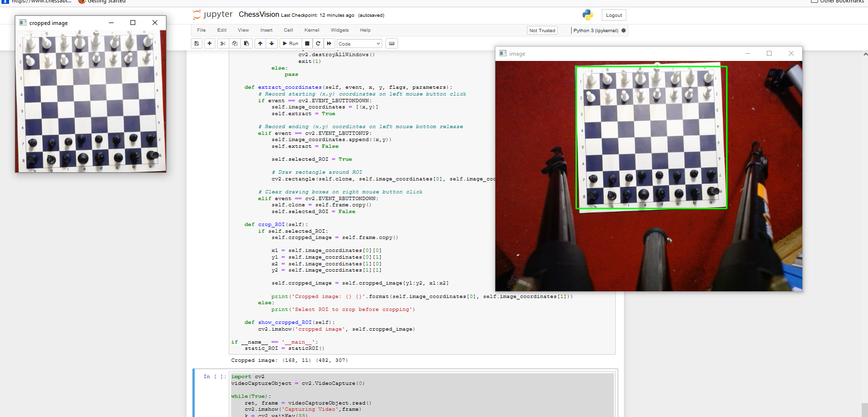Click the 'self.selected_ROI = True' line
Screen dimensions: 868x417
[312, 159]
